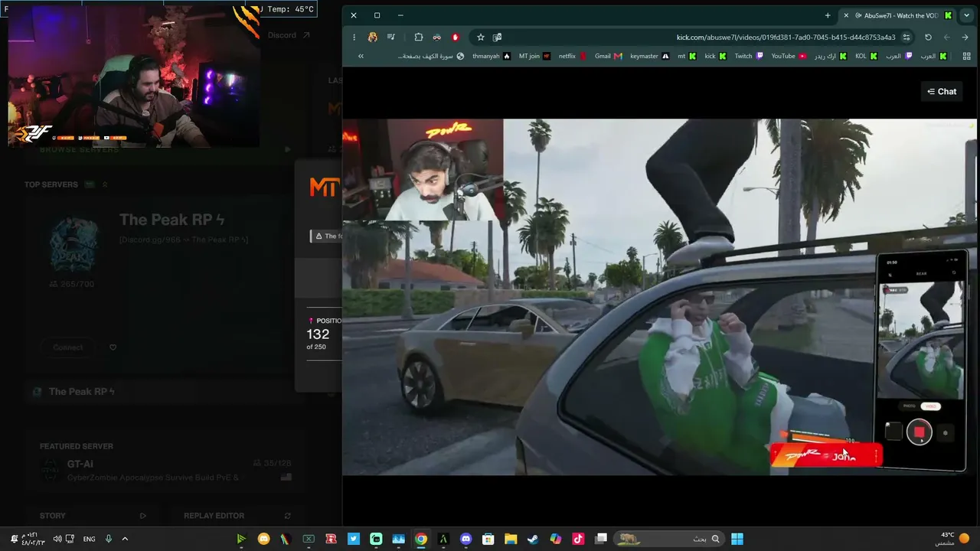
Task: Open Steam from the taskbar
Action: (533, 539)
